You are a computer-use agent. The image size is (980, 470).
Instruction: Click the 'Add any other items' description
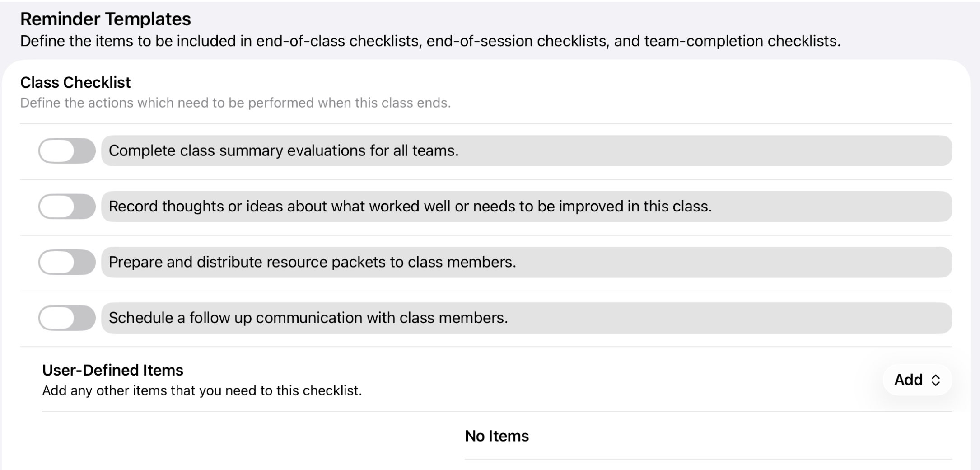pyautogui.click(x=202, y=390)
